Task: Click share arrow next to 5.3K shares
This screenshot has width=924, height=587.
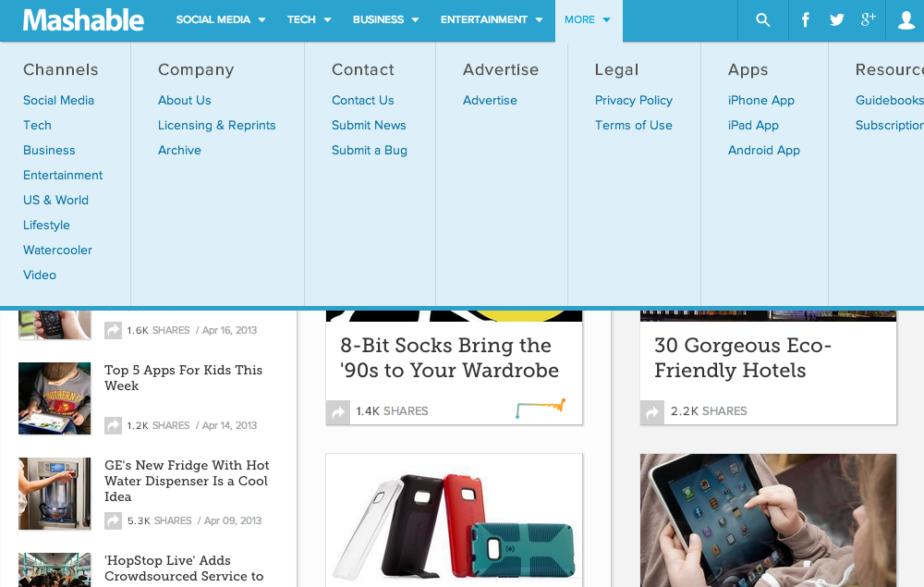Action: click(x=113, y=521)
